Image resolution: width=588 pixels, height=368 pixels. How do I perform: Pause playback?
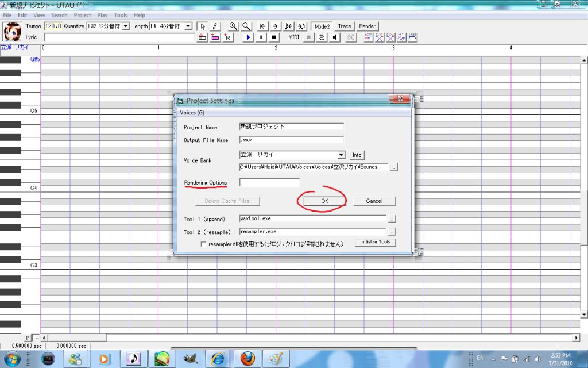(261, 37)
